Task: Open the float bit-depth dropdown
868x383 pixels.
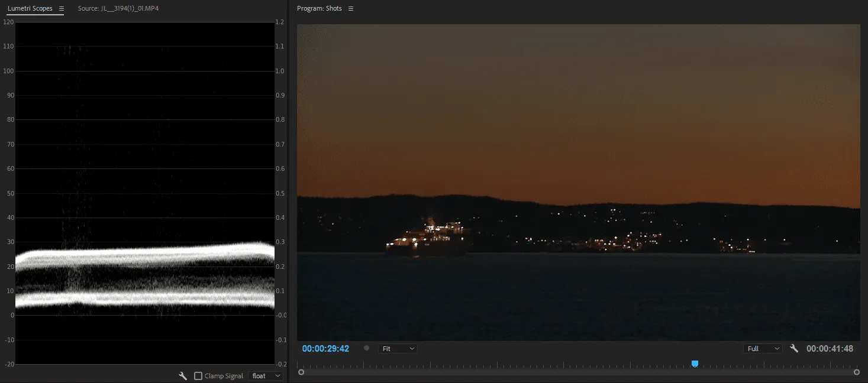Action: coord(266,376)
